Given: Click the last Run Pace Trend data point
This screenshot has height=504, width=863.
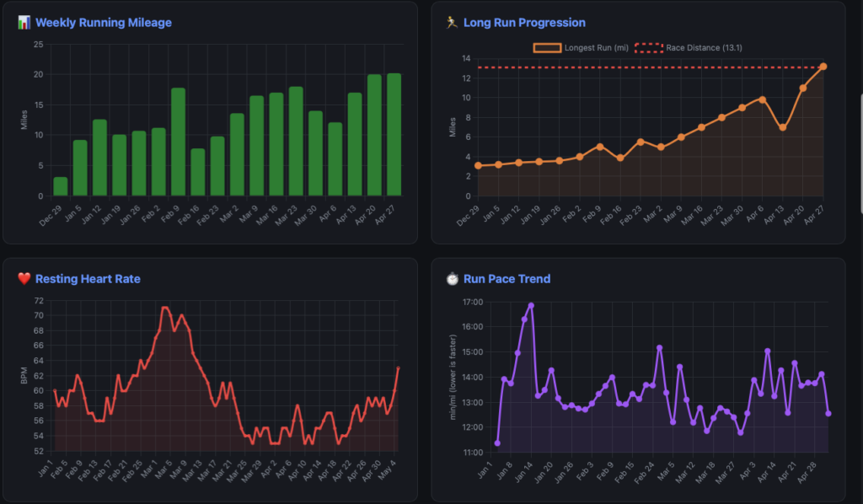Looking at the screenshot, I should click(x=828, y=413).
